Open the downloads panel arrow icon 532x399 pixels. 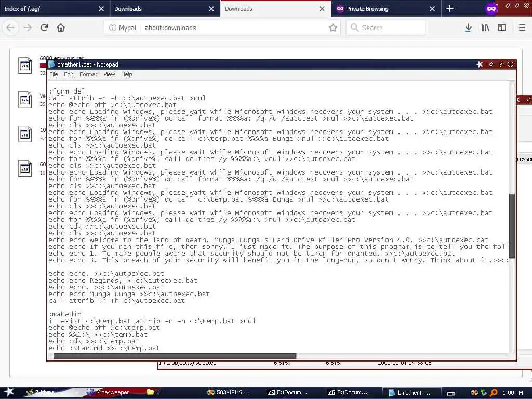tap(468, 28)
